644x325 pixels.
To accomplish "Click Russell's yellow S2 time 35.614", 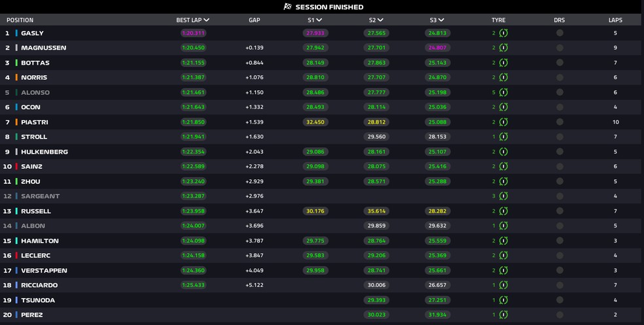I will coord(376,211).
